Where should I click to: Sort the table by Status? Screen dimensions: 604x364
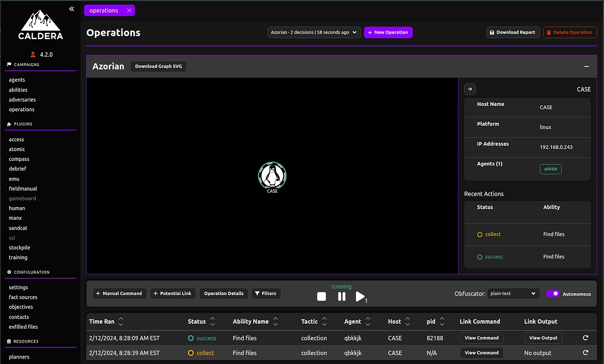pos(212,321)
